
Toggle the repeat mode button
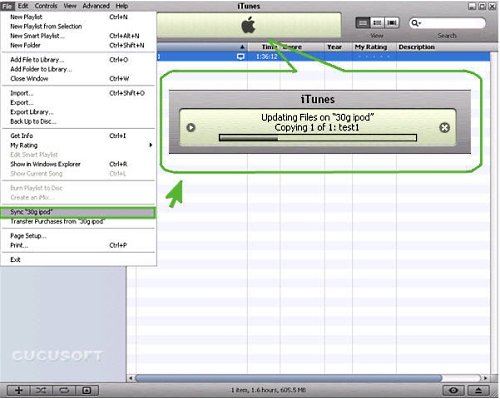(x=64, y=390)
